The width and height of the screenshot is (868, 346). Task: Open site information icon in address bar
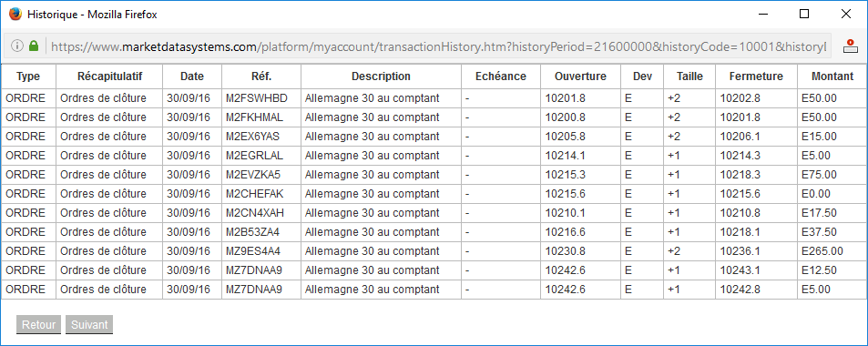tap(17, 46)
